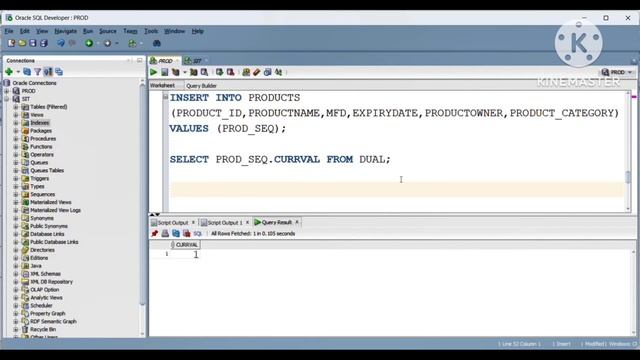640x360 pixels.
Task: Open the PROD connection selector dropdown
Action: coord(630,72)
